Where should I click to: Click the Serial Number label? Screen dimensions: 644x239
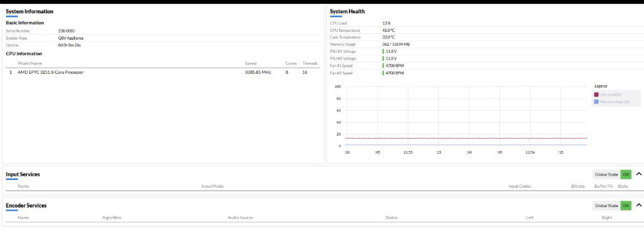click(18, 31)
